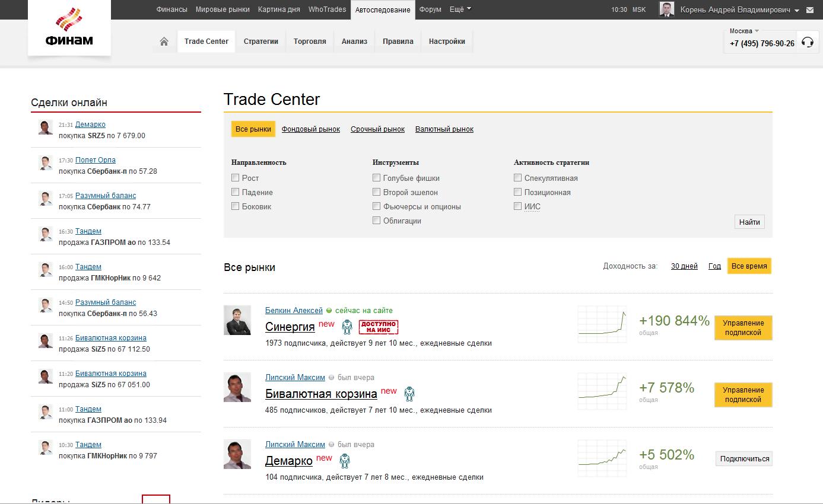
Task: Tick the Облигации checkbox
Action: click(x=376, y=220)
